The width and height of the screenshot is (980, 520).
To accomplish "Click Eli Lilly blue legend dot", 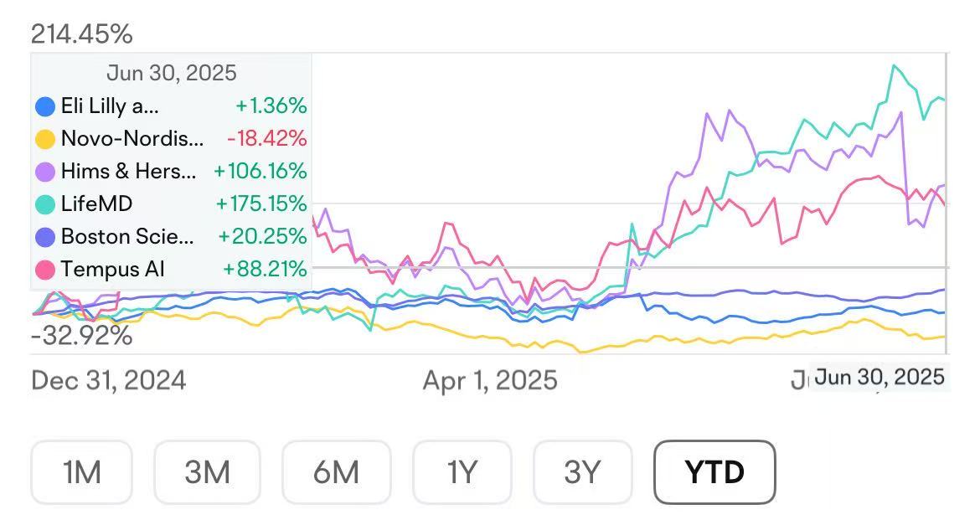I will (45, 106).
